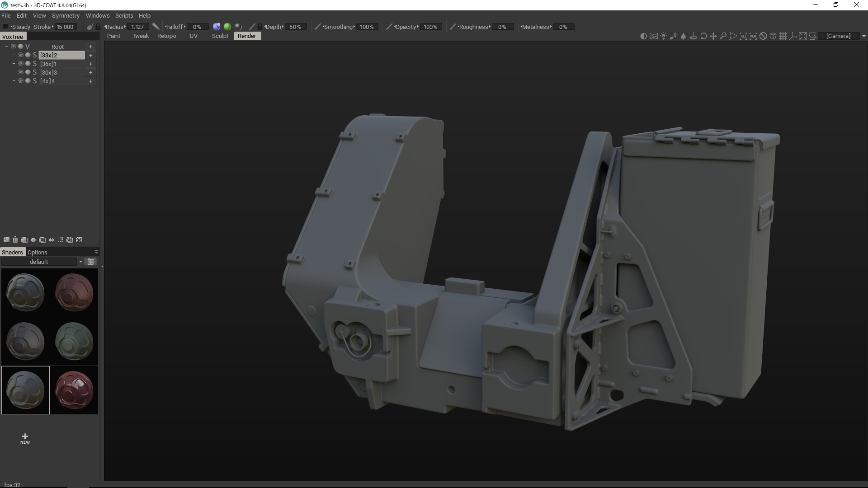This screenshot has height=488, width=868.
Task: Click the trash icon to delete a volume
Action: tap(15, 240)
